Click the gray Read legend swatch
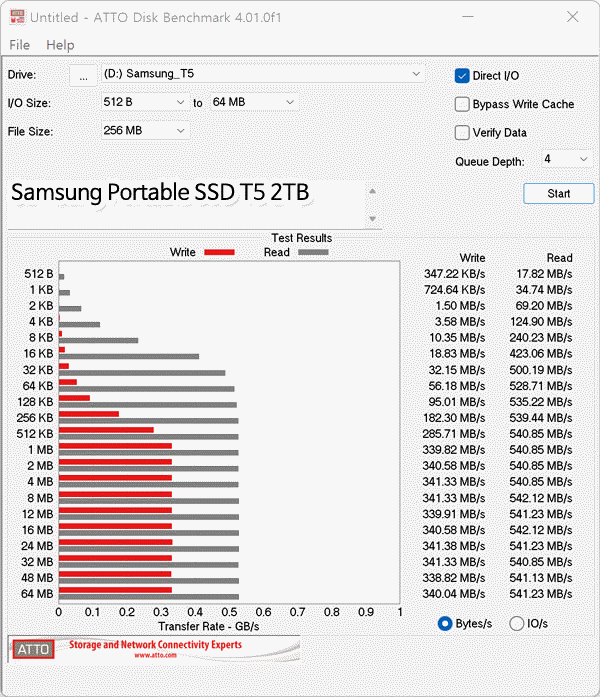 point(313,252)
